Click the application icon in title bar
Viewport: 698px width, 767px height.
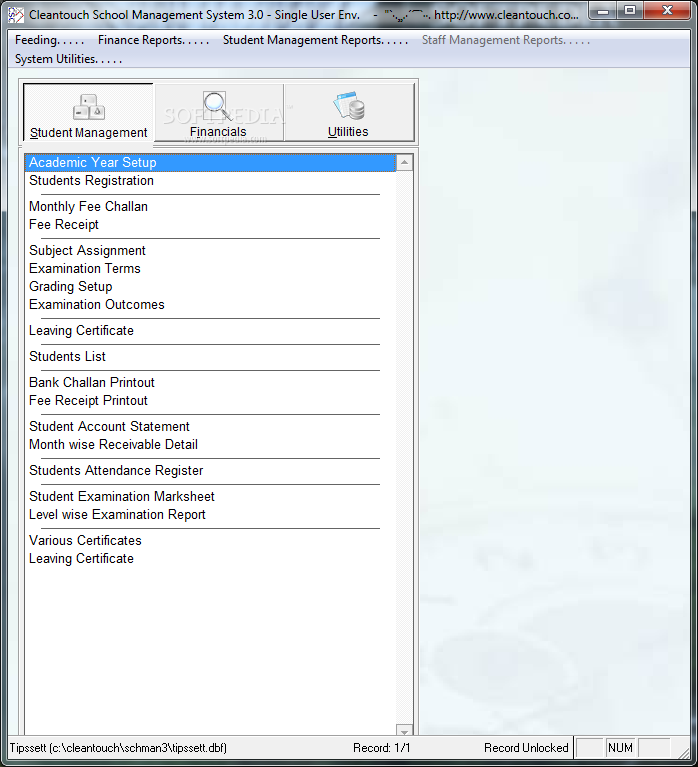coord(16,15)
